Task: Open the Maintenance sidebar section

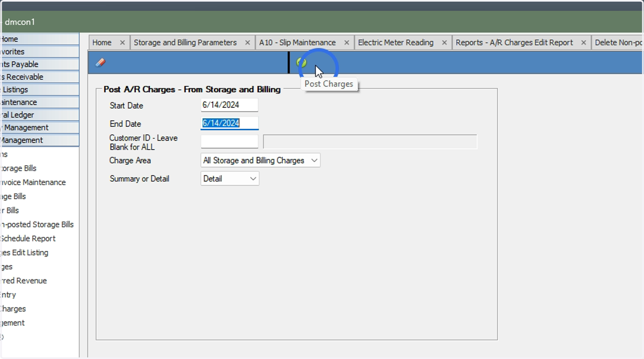Action: click(x=39, y=102)
